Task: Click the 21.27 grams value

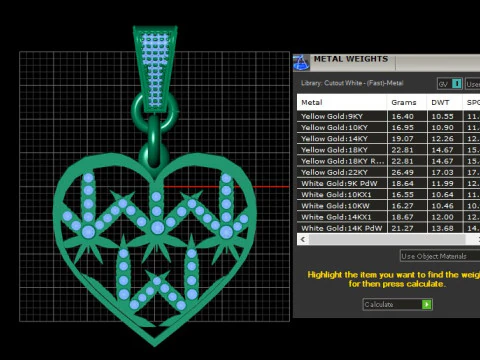Action: (403, 228)
